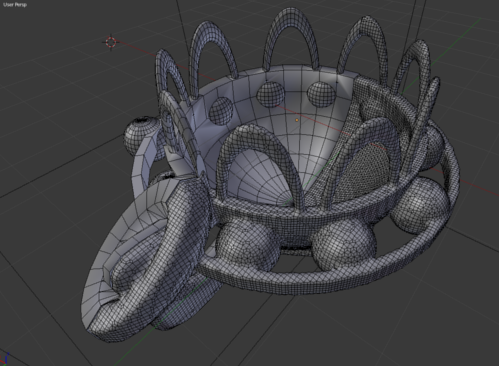Select the leftmost small sphere inside the bowl
Viewport: 499px width, 366px height.
pos(220,111)
